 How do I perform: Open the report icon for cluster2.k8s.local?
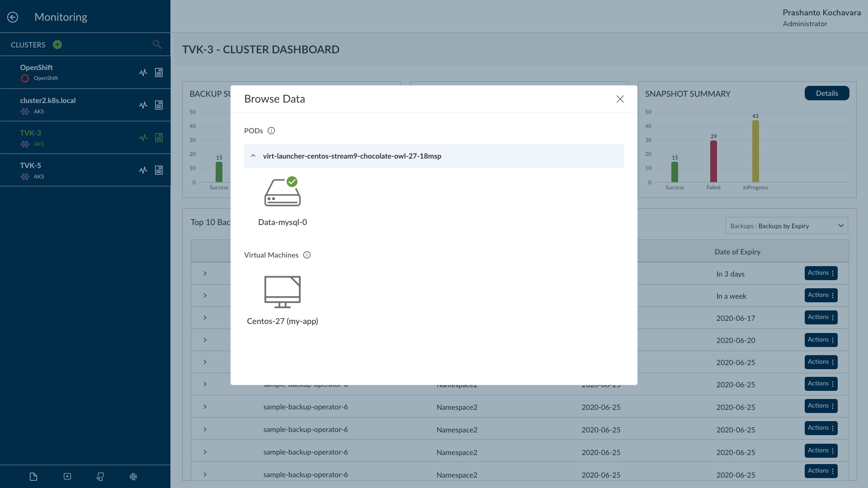[159, 105]
